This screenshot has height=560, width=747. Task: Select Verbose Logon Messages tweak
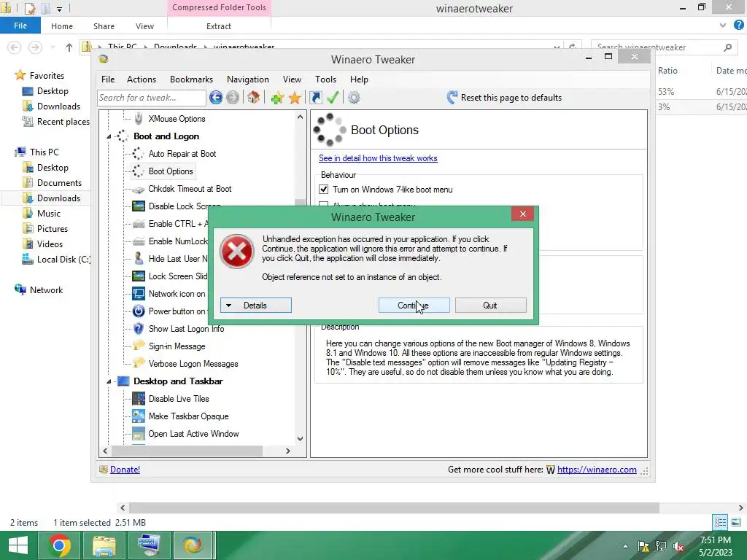click(x=193, y=364)
